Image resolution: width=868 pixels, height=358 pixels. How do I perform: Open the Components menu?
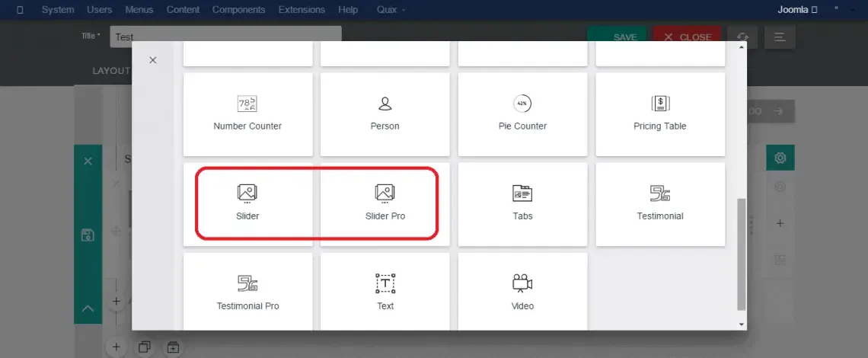238,10
